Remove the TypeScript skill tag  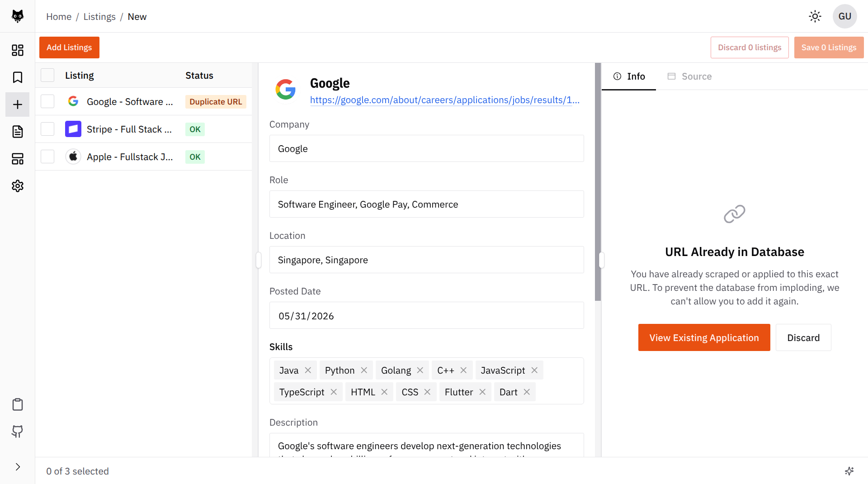coord(334,392)
